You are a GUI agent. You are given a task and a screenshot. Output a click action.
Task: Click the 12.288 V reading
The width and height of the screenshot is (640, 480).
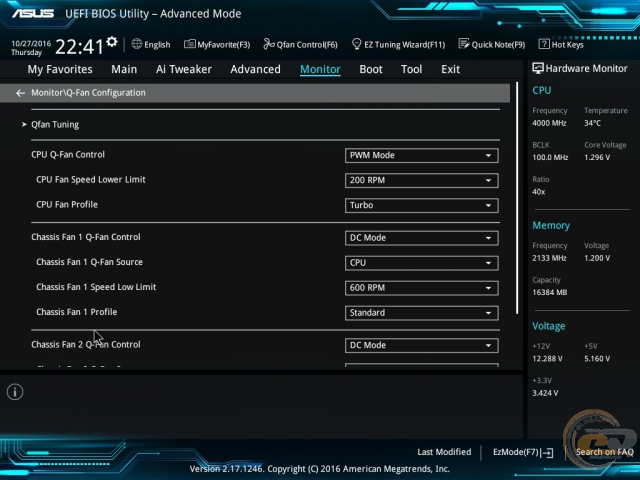pos(547,358)
